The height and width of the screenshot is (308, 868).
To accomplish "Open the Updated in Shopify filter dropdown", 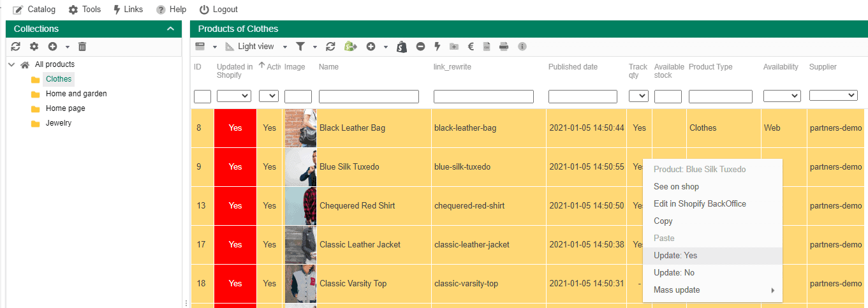I will click(234, 96).
